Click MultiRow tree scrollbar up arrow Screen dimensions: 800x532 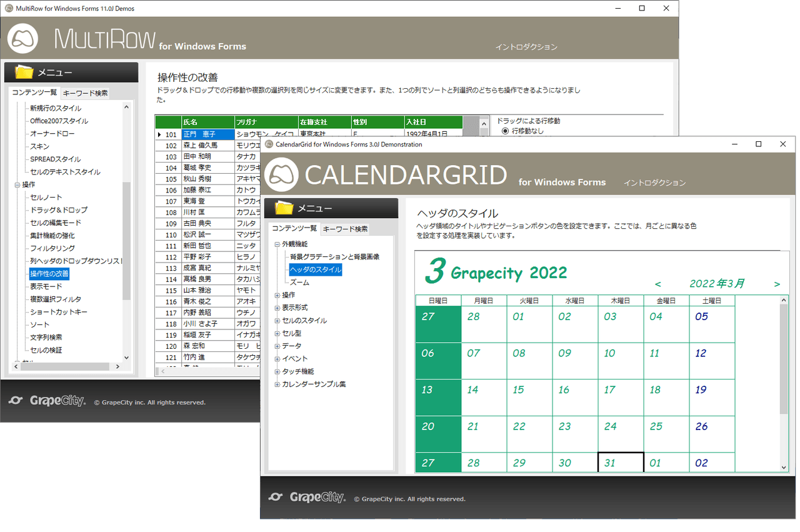[x=126, y=107]
